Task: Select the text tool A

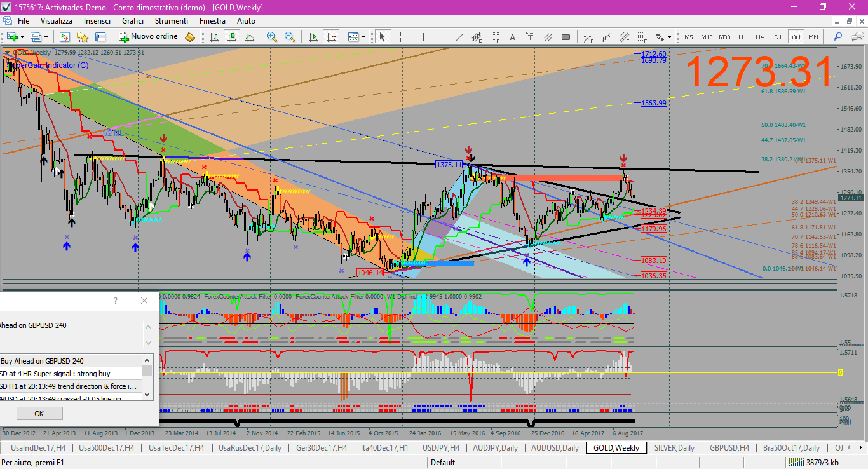Action: point(512,37)
